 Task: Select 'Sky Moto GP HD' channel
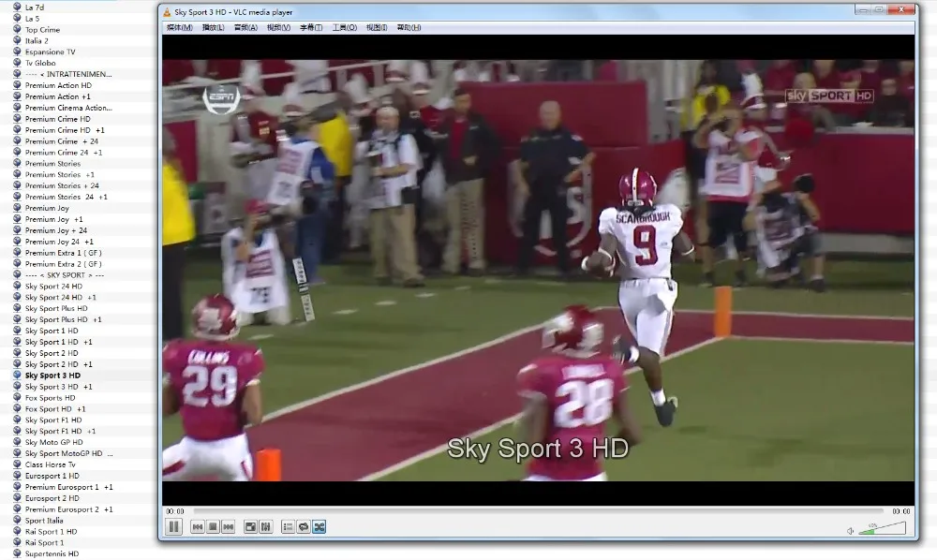[53, 442]
